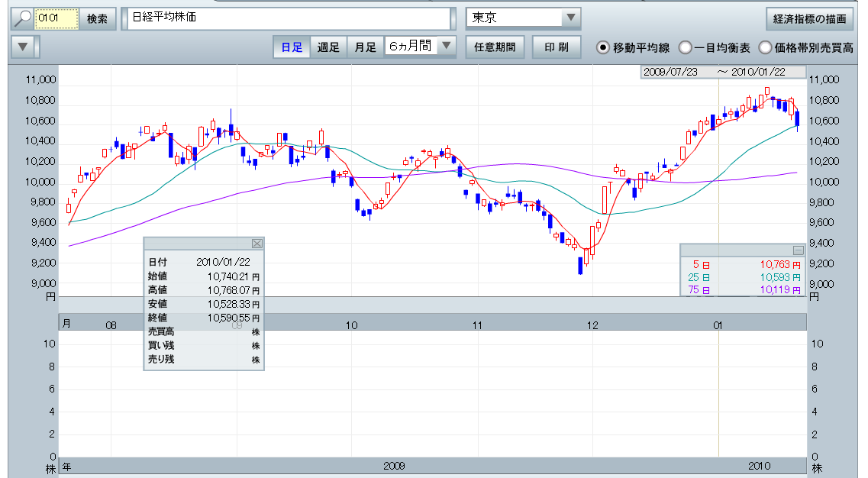Screen dimensions: 868x478
Task: Expand the 6ヵ月間 period dropdown
Action: coord(447,47)
